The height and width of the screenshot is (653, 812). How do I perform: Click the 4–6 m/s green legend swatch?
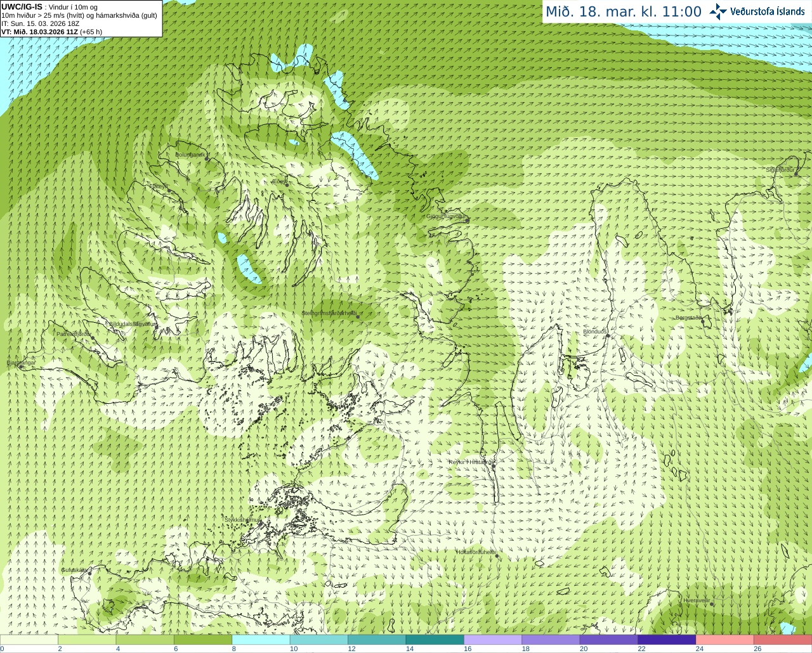click(x=145, y=640)
